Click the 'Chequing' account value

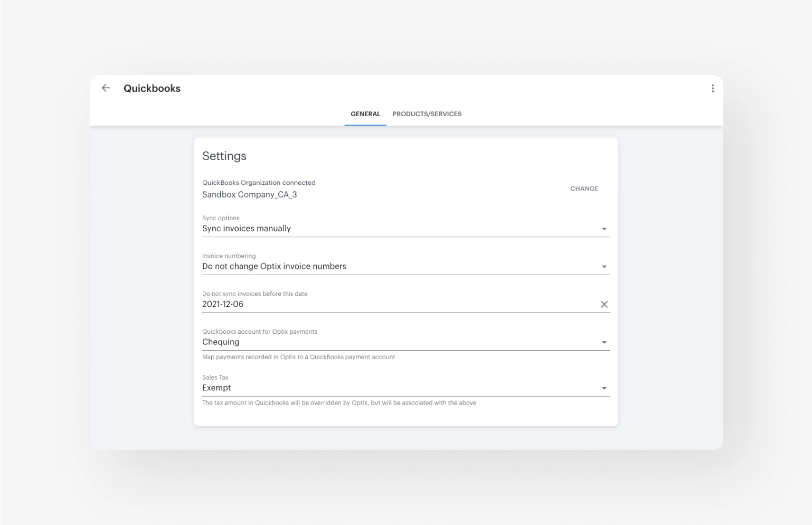point(221,342)
